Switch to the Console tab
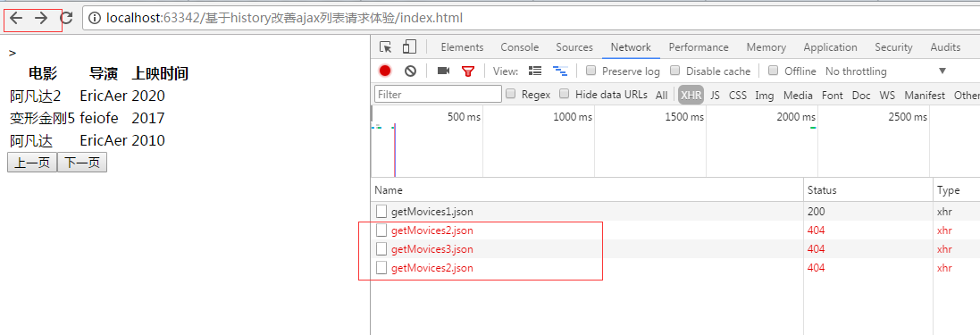The width and height of the screenshot is (980, 335). click(x=519, y=47)
